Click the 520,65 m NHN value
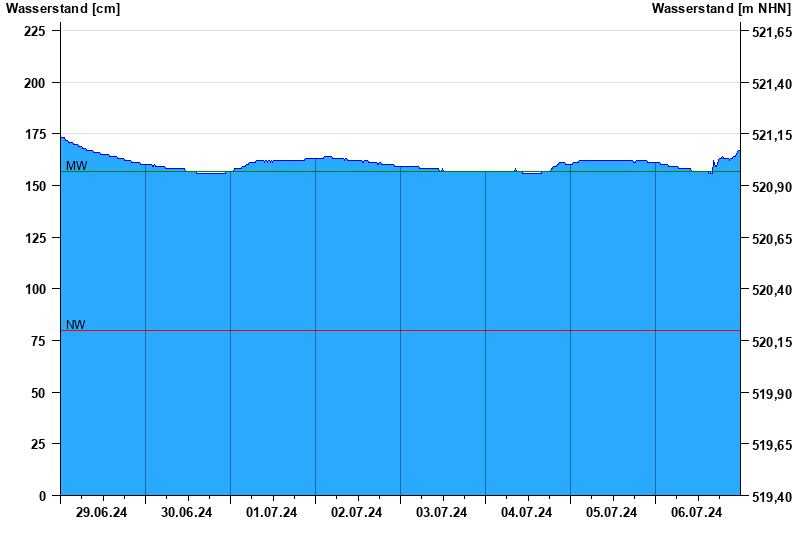 click(x=772, y=239)
